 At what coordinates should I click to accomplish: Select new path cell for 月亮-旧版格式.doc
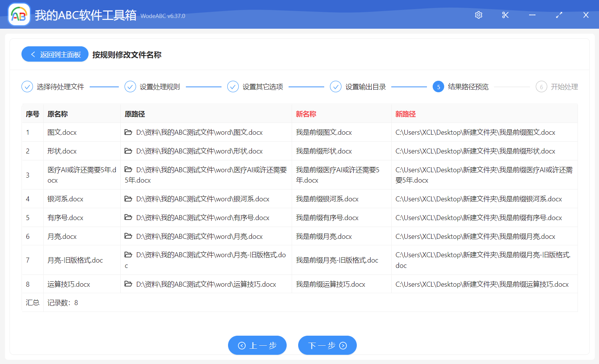pyautogui.click(x=483, y=260)
